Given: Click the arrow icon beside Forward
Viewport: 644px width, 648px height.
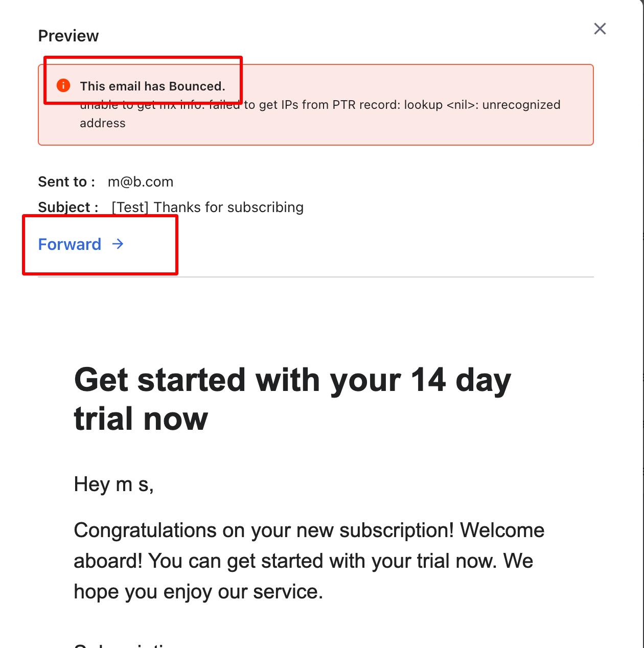Looking at the screenshot, I should point(118,244).
